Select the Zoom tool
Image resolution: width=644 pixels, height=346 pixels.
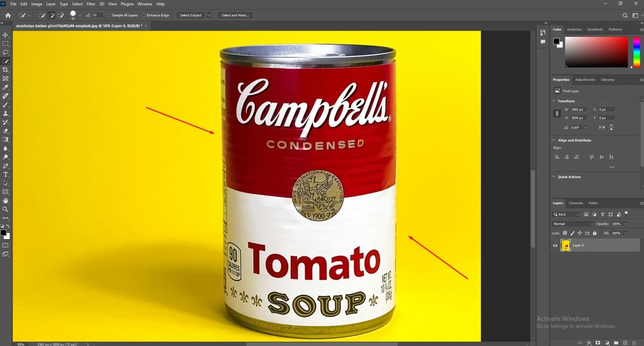coord(6,209)
